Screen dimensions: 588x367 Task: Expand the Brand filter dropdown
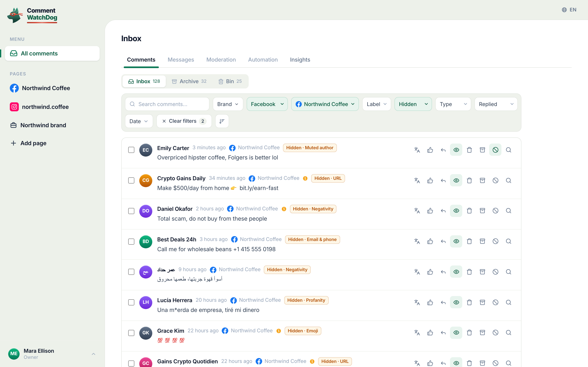tap(228, 104)
